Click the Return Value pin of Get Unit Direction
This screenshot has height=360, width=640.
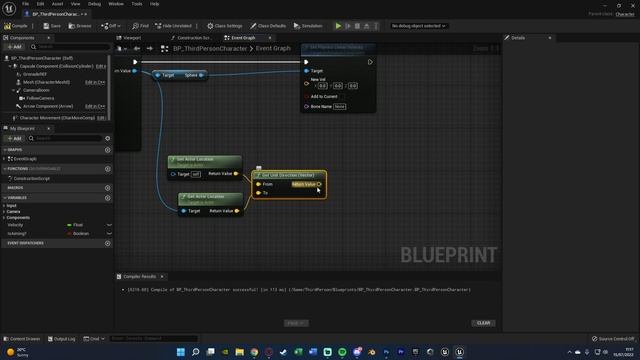pos(319,184)
